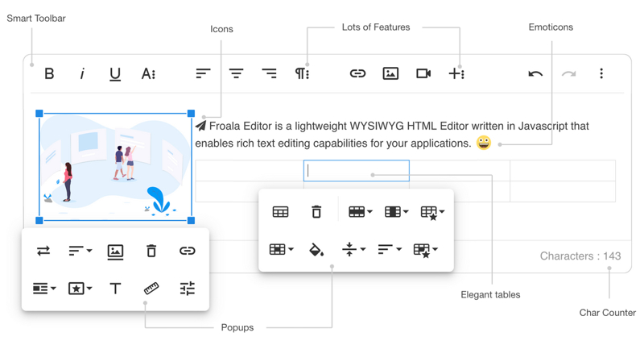Set image alternative text with T icon

coord(115,289)
